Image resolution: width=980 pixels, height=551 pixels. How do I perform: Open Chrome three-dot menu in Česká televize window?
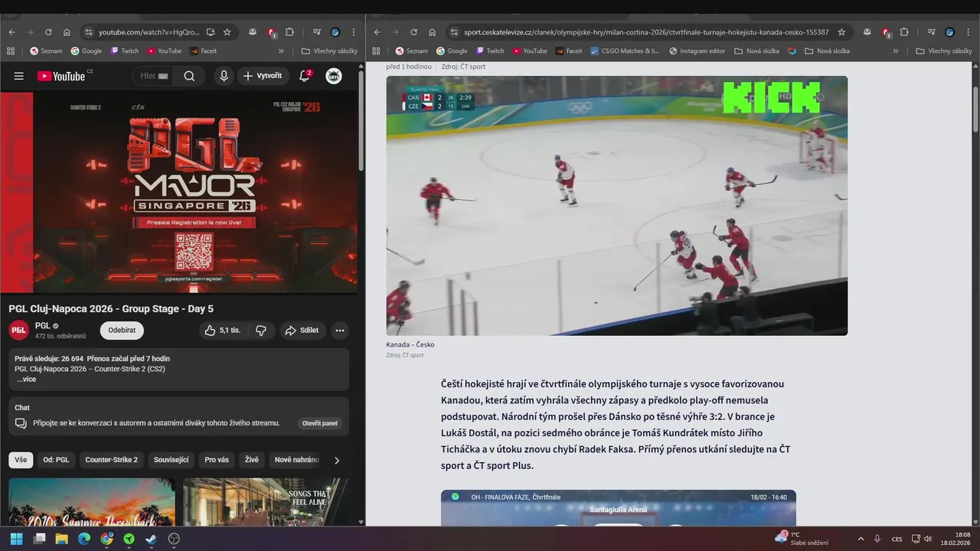tap(968, 32)
